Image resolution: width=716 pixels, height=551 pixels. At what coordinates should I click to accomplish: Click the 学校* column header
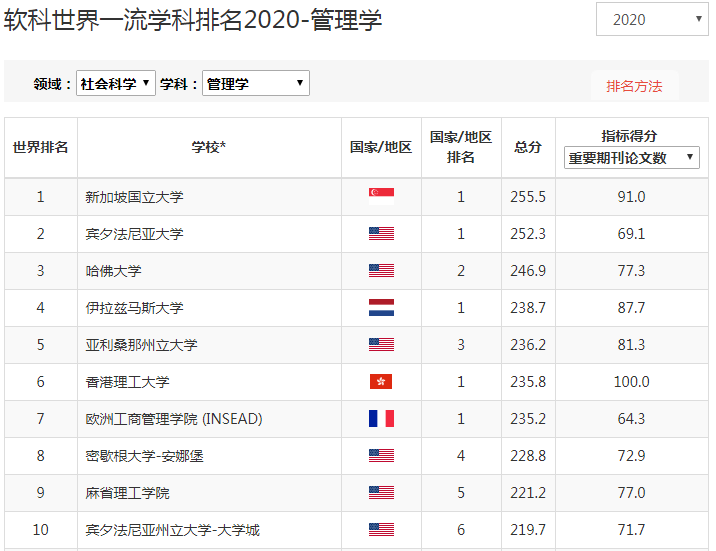209,147
